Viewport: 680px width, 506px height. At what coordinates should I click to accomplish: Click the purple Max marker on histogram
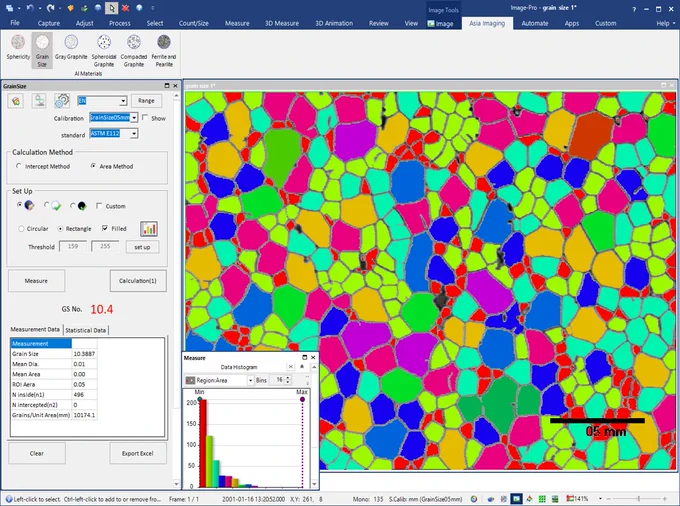click(x=302, y=399)
